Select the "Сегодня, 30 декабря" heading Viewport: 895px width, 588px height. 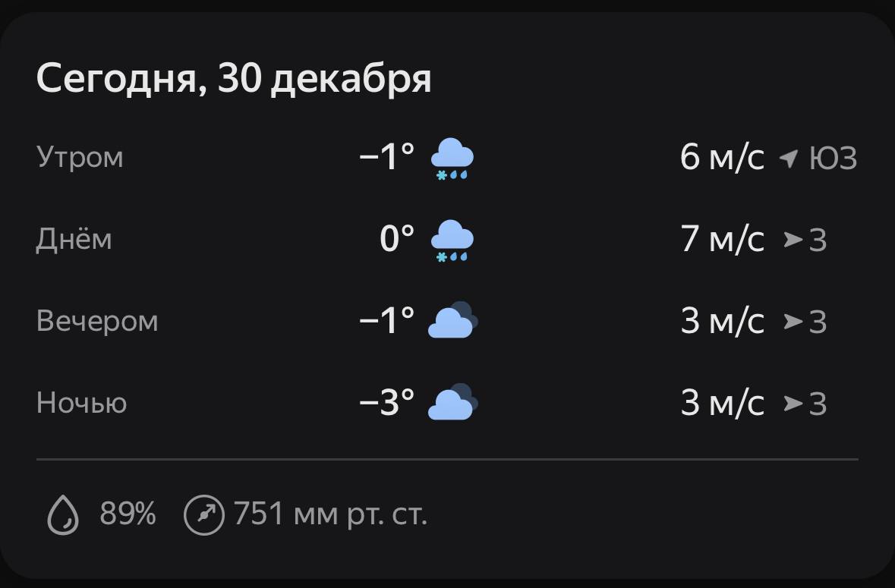[234, 80]
